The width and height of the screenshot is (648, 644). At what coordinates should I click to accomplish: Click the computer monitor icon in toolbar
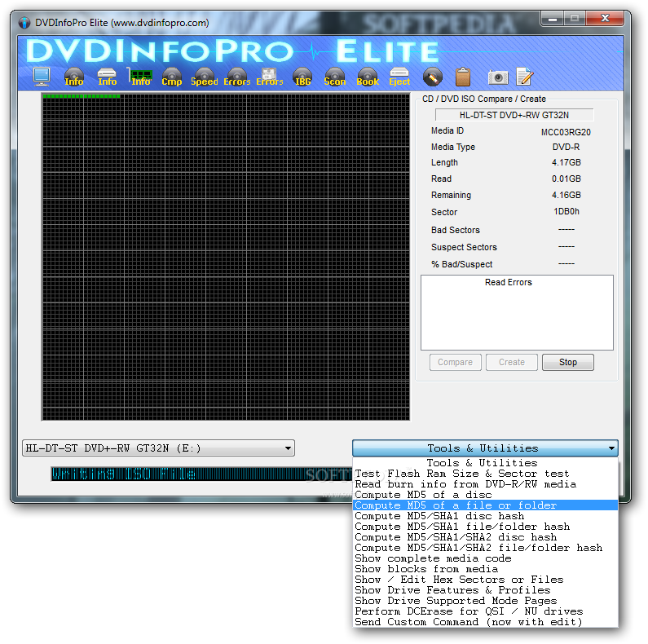click(42, 77)
